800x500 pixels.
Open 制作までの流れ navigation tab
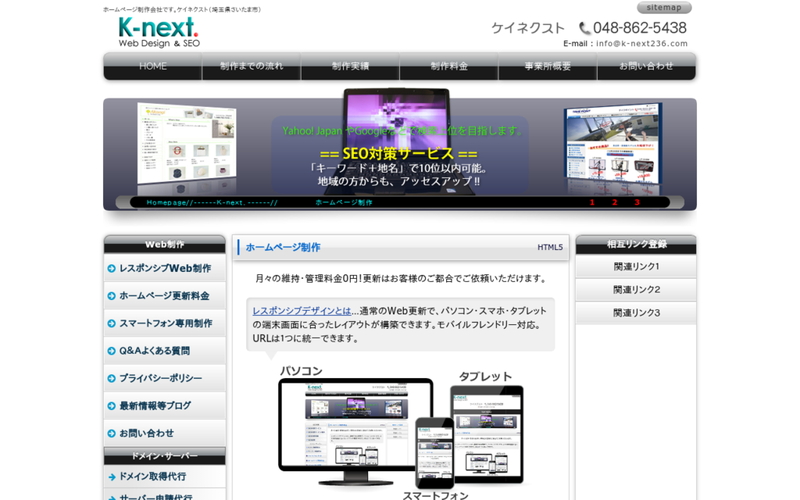tap(251, 66)
